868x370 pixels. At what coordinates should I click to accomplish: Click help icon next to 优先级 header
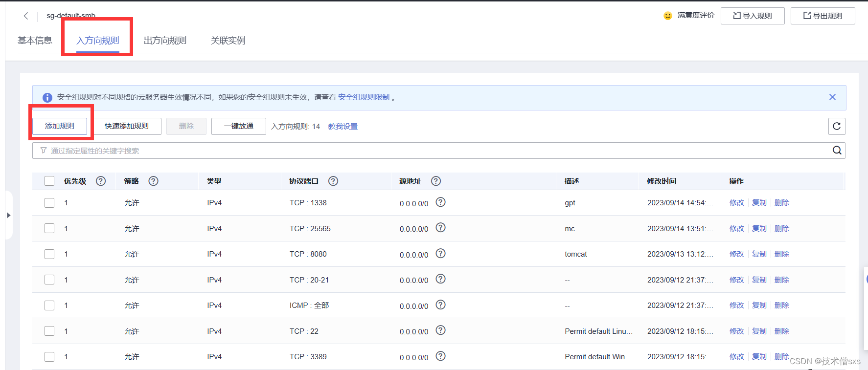pos(101,181)
